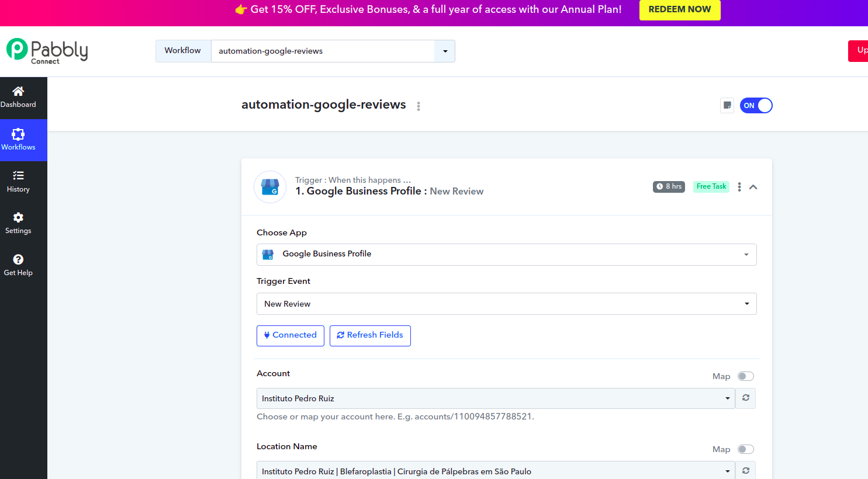Click the automation-google-reviews page title
The height and width of the screenshot is (479, 868).
click(324, 105)
